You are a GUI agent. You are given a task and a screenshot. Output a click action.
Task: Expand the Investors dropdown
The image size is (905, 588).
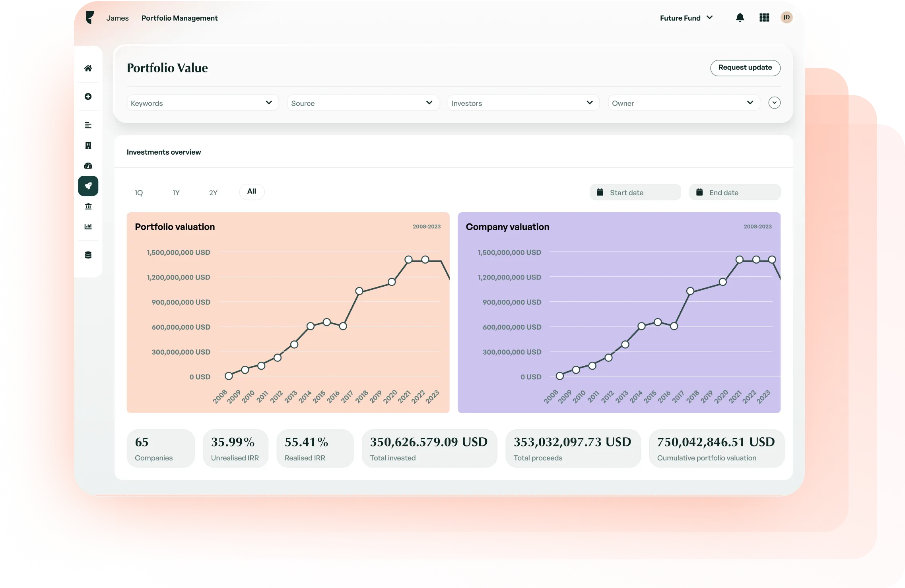(x=523, y=103)
